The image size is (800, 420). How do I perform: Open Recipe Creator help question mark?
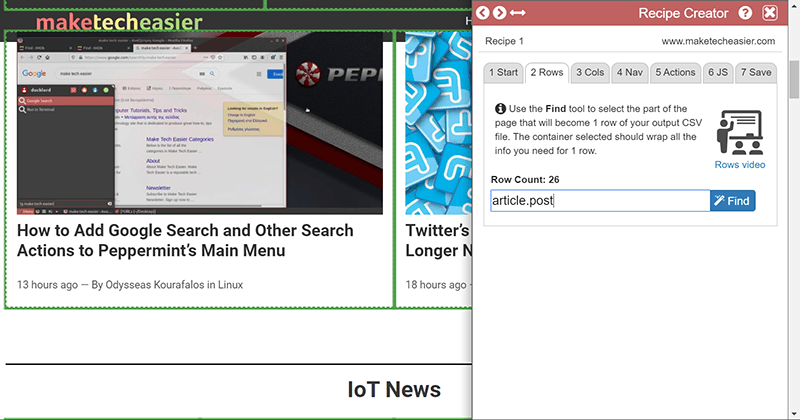745,13
